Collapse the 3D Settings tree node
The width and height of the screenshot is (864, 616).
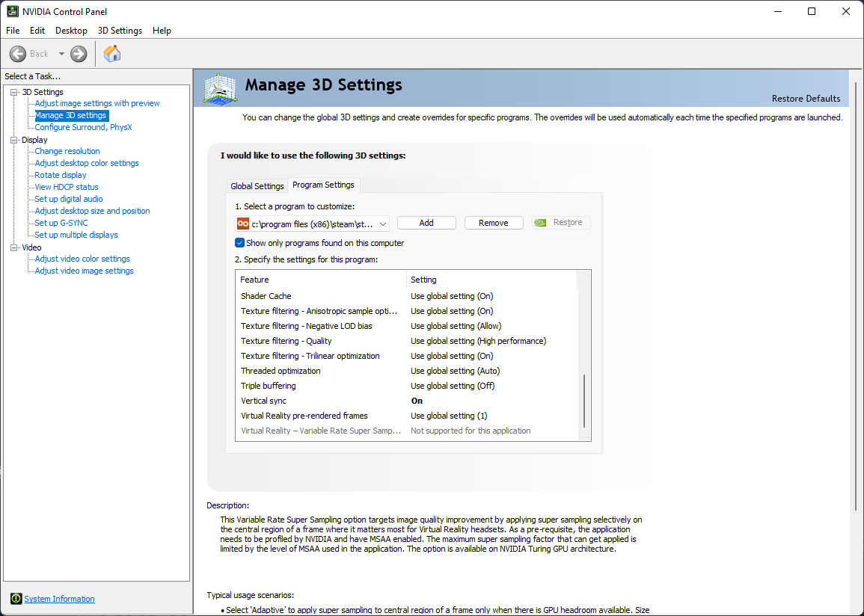(x=13, y=92)
